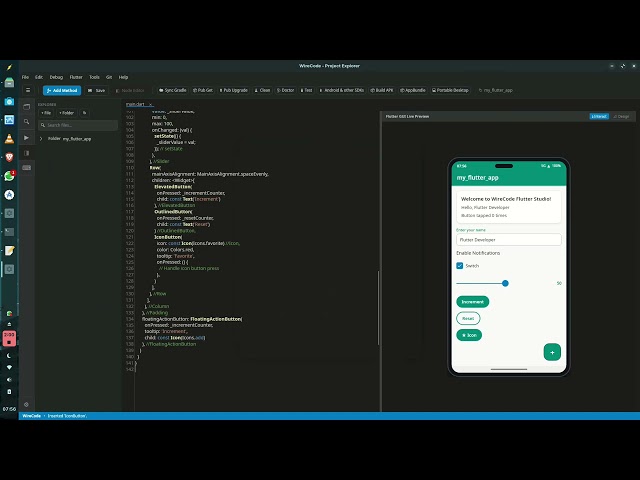Open the Flutter menu

click(76, 77)
